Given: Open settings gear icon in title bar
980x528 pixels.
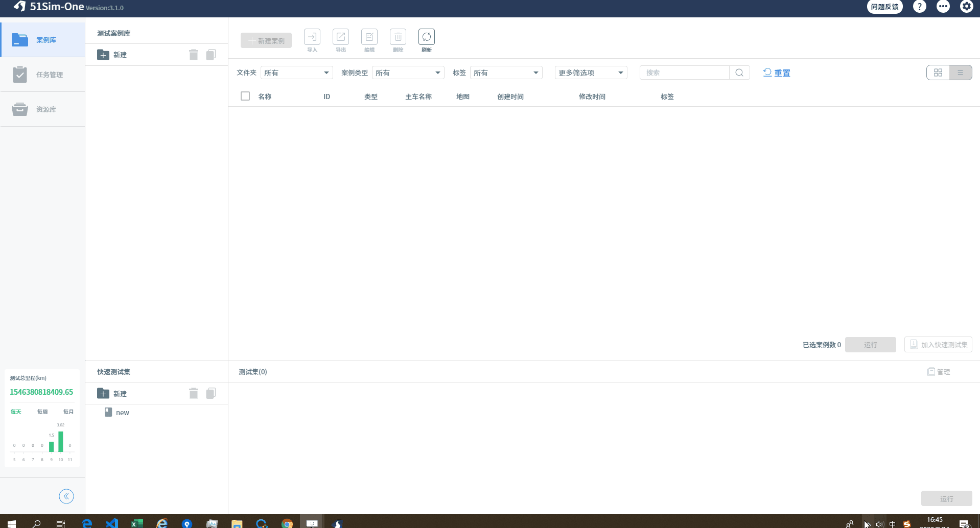Looking at the screenshot, I should point(966,7).
